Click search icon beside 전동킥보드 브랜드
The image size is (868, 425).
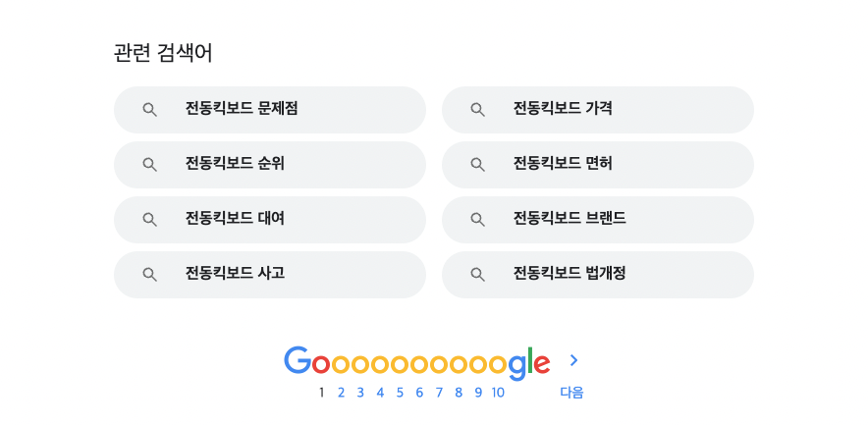(478, 220)
